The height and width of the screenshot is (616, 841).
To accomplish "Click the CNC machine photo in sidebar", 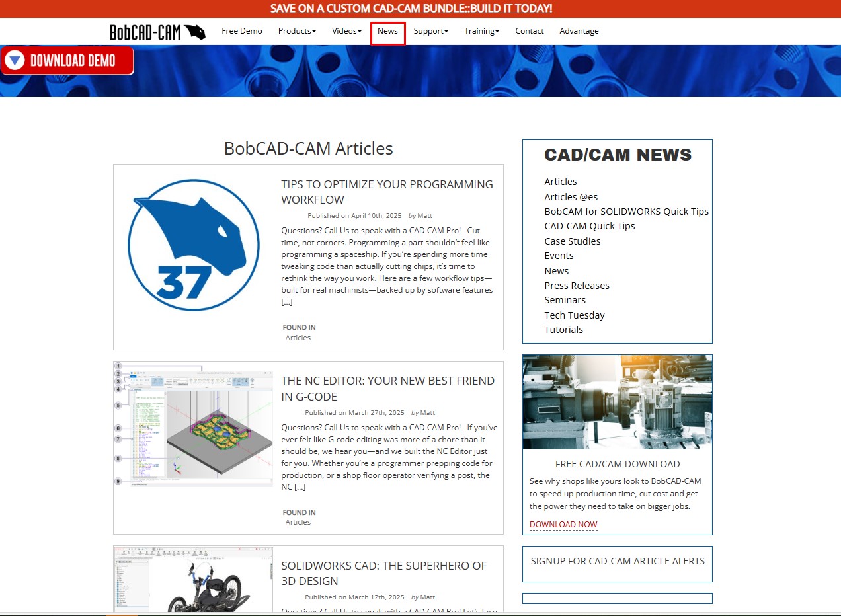I will pyautogui.click(x=618, y=402).
